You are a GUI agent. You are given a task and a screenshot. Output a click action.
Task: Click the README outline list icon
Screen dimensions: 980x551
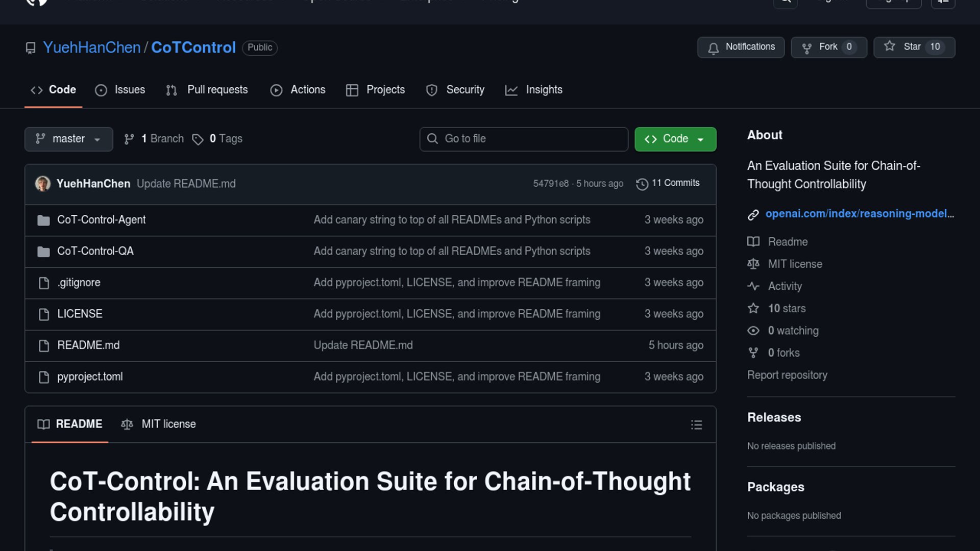coord(696,425)
